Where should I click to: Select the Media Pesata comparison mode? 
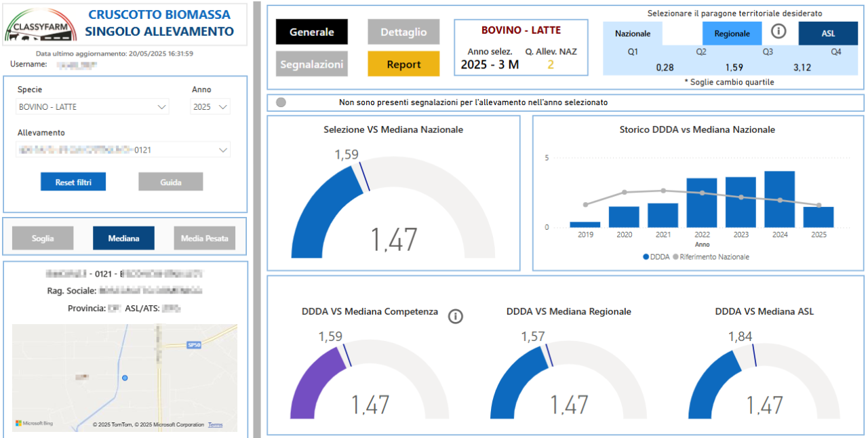tap(205, 238)
